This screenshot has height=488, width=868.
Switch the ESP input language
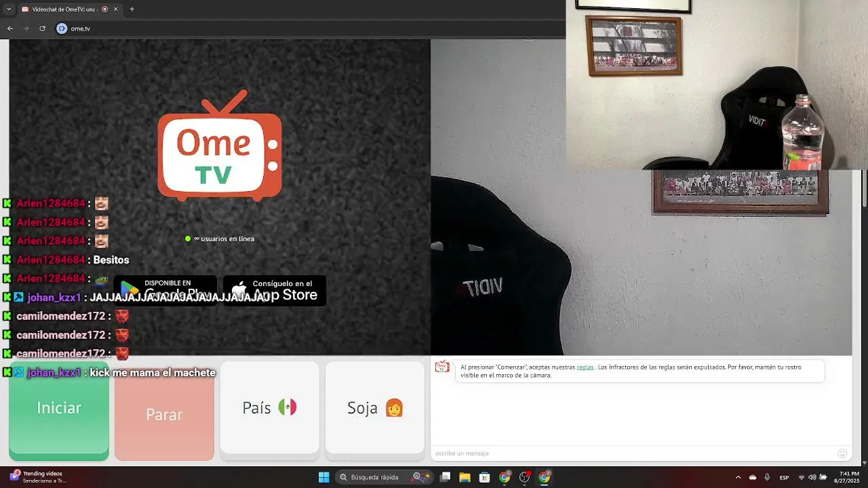[784, 477]
